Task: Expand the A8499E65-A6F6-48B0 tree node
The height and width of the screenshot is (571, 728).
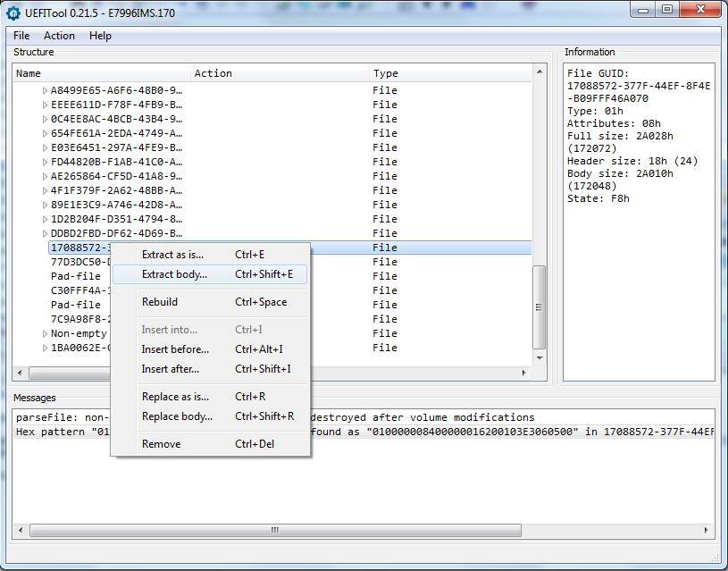Action: (45, 90)
